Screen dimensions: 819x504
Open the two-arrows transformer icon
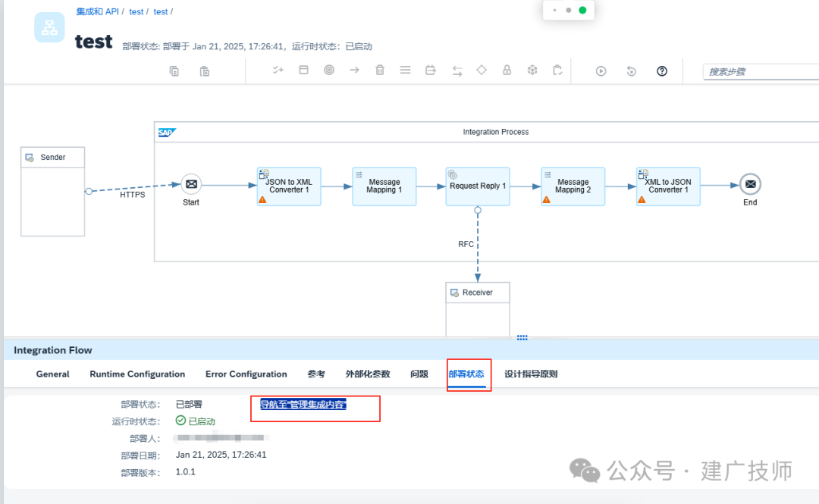coord(457,71)
